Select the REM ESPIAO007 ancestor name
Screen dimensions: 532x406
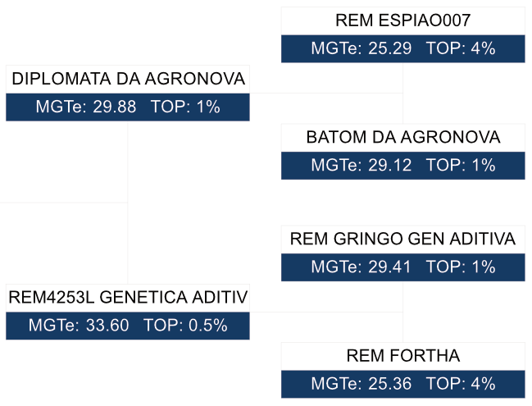[x=402, y=21]
